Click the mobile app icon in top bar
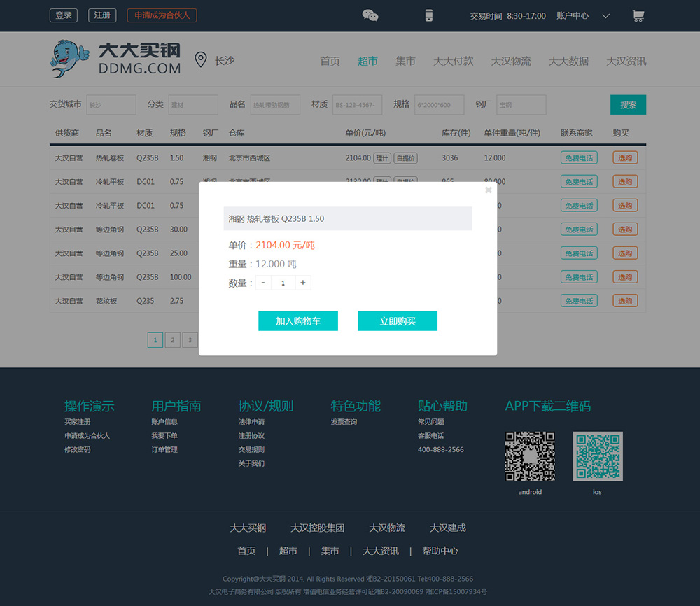The image size is (700, 606). 428,15
